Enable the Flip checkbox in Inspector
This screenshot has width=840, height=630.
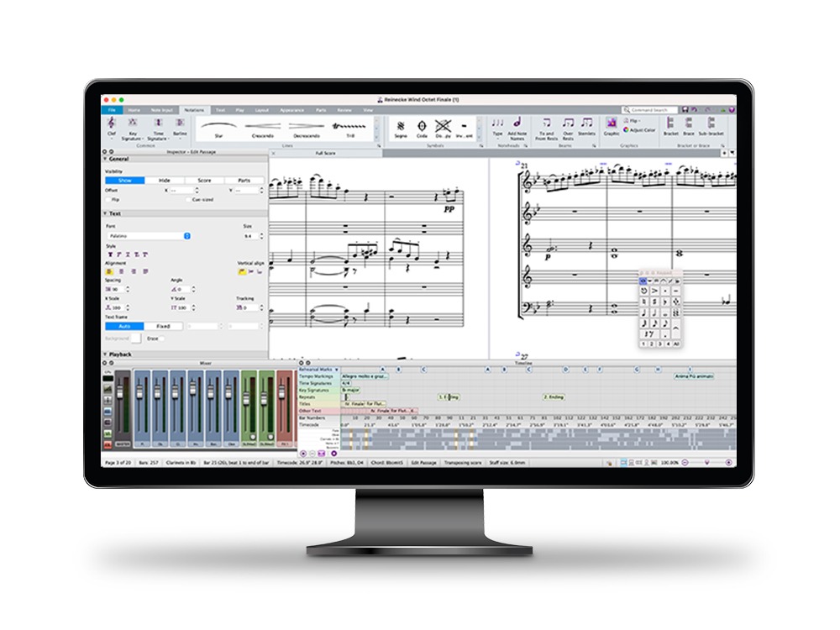point(108,200)
